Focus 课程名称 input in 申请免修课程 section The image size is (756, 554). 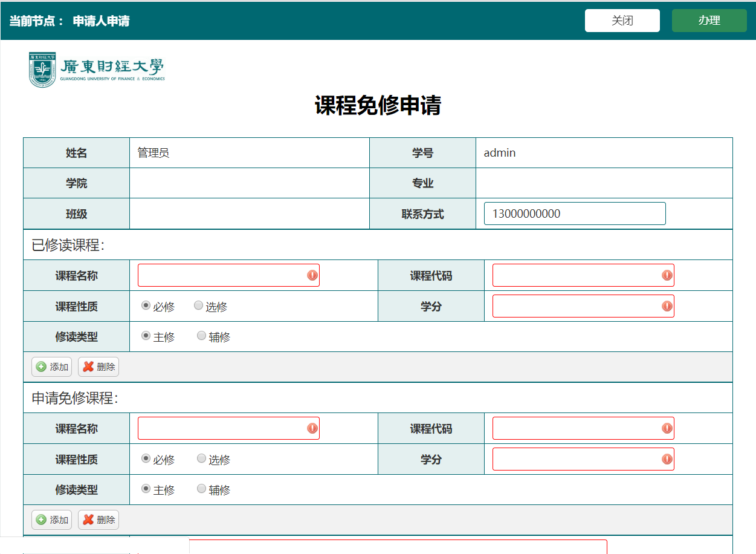(x=222, y=428)
